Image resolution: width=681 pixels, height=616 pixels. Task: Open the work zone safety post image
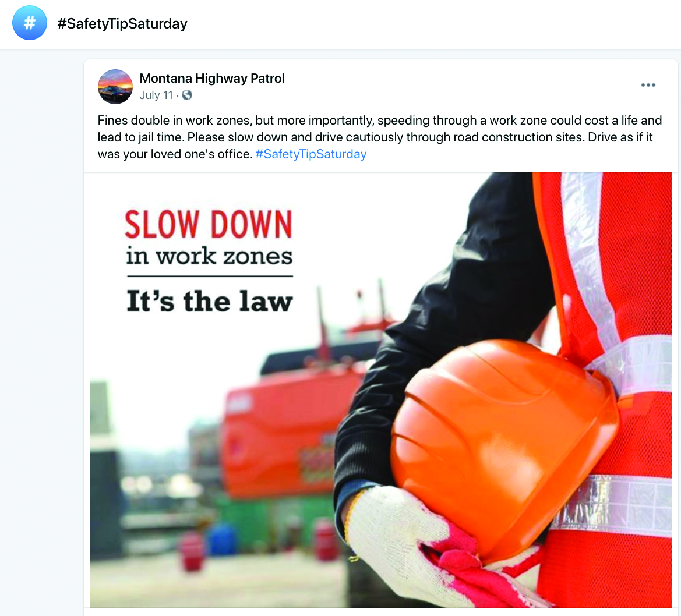click(x=381, y=390)
